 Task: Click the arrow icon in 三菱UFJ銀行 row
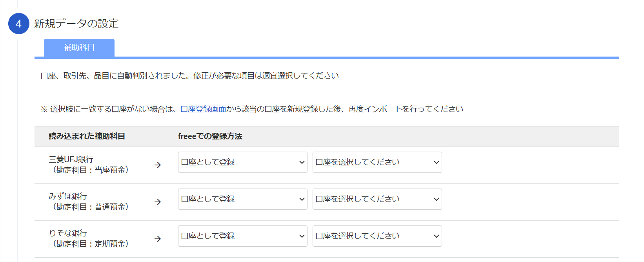point(158,165)
